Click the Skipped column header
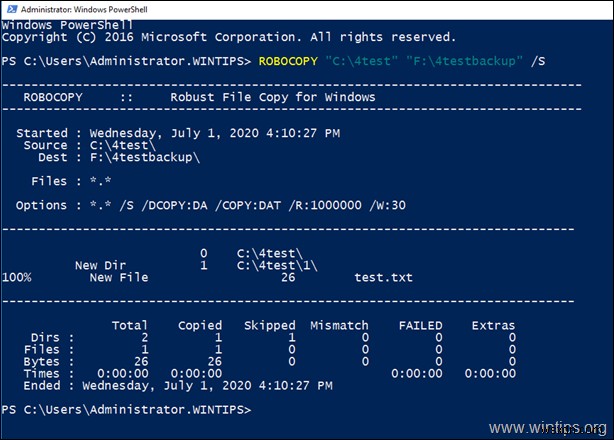 [x=270, y=325]
